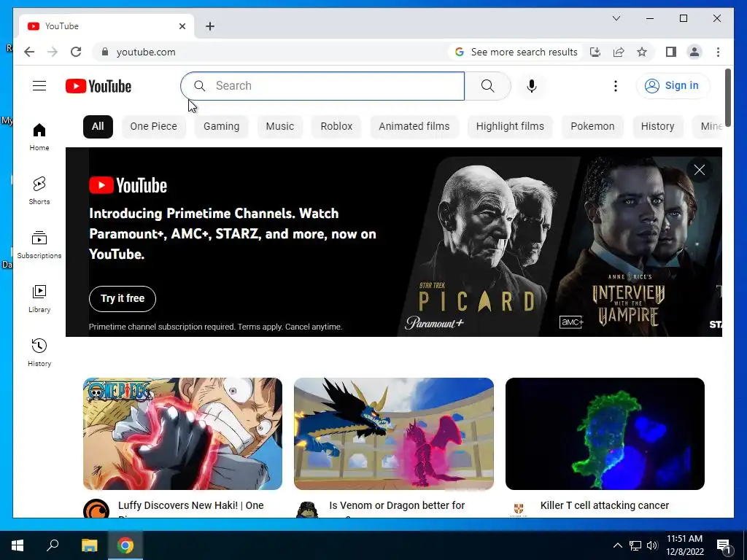This screenshot has height=560, width=747.
Task: Open Windows notification center
Action: tap(723, 546)
